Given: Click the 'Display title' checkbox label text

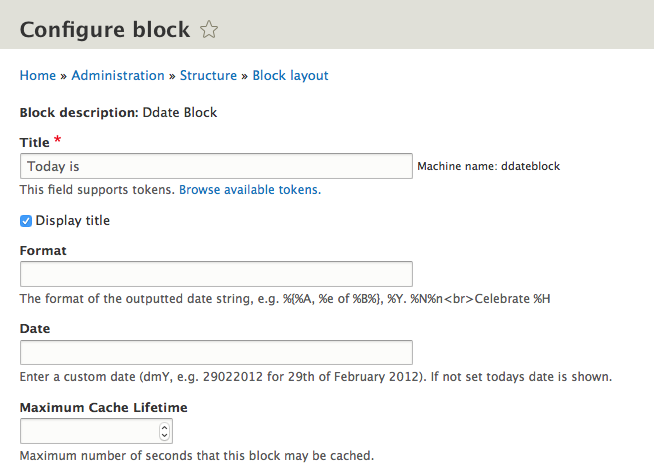Looking at the screenshot, I should point(73,221).
